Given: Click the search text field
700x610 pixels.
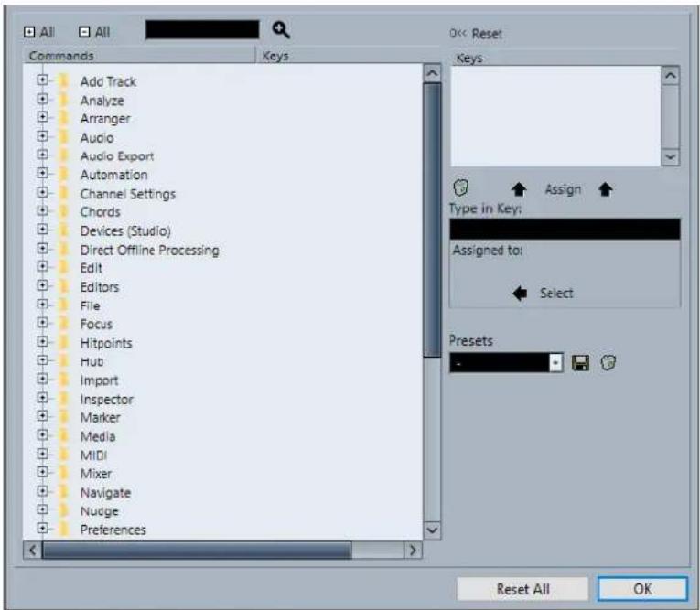Looking at the screenshot, I should [x=202, y=30].
